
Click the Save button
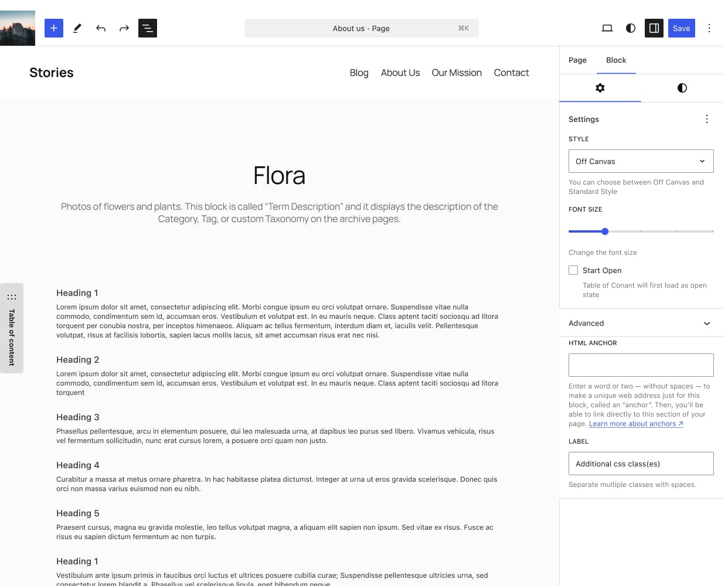(681, 28)
